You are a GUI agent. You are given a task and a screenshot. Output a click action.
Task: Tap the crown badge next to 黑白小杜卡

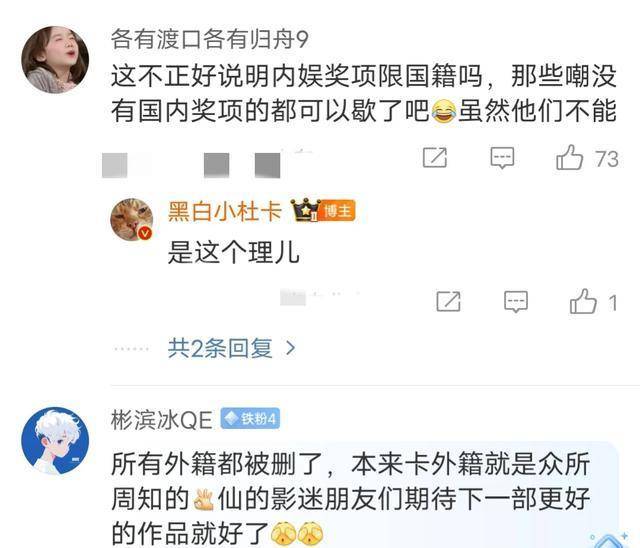click(x=305, y=210)
